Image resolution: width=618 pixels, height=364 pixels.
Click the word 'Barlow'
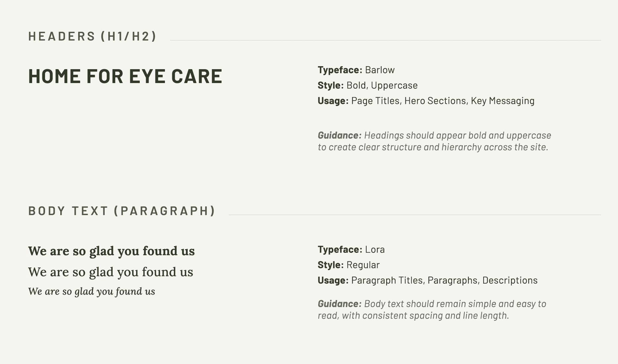380,70
